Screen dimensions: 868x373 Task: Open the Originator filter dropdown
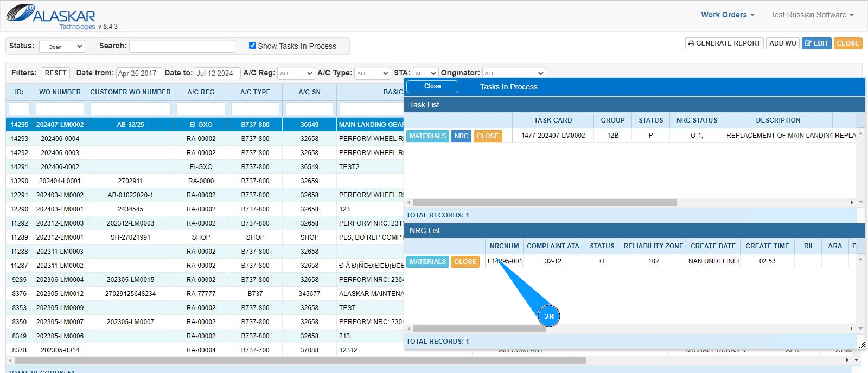514,73
